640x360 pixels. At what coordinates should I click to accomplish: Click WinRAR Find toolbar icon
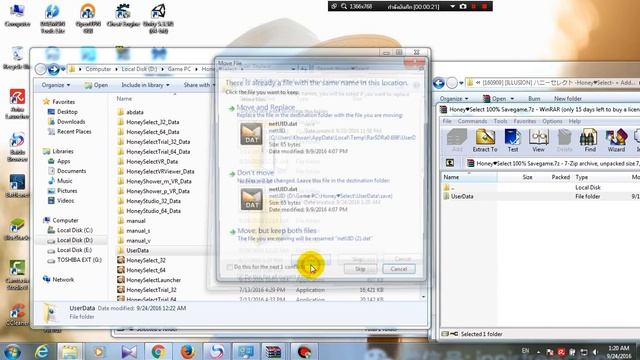590,140
